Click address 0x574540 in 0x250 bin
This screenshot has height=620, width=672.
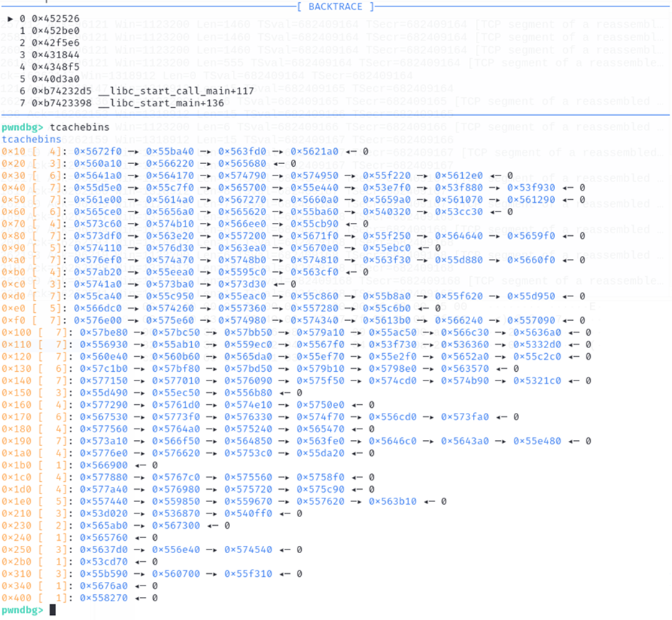[248, 550]
